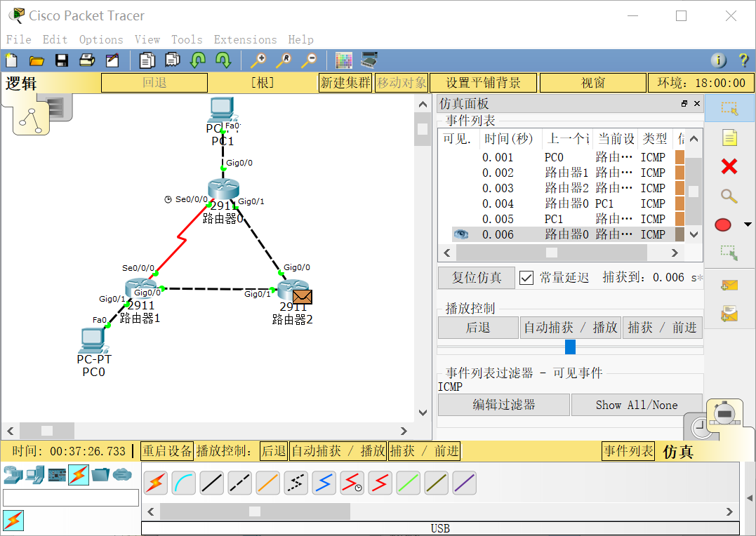Click the Paste icon in toolbar
Screen dimensions: 756x536
pos(173,61)
